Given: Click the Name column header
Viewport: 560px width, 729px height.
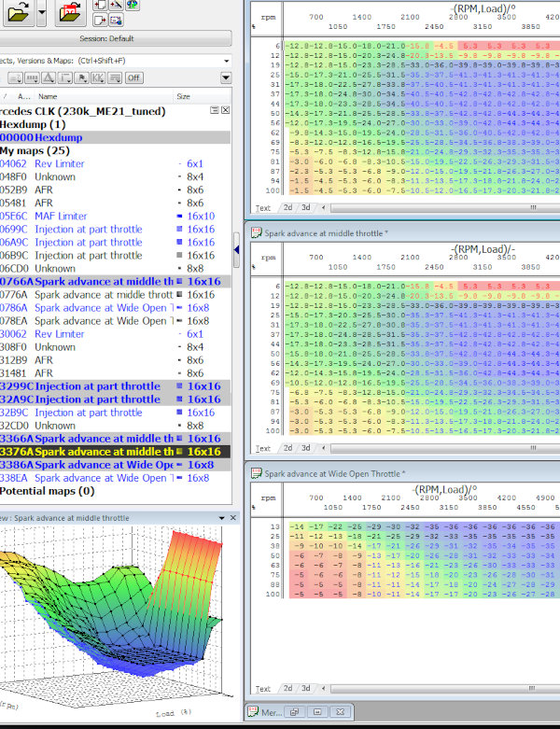Looking at the screenshot, I should (x=48, y=97).
